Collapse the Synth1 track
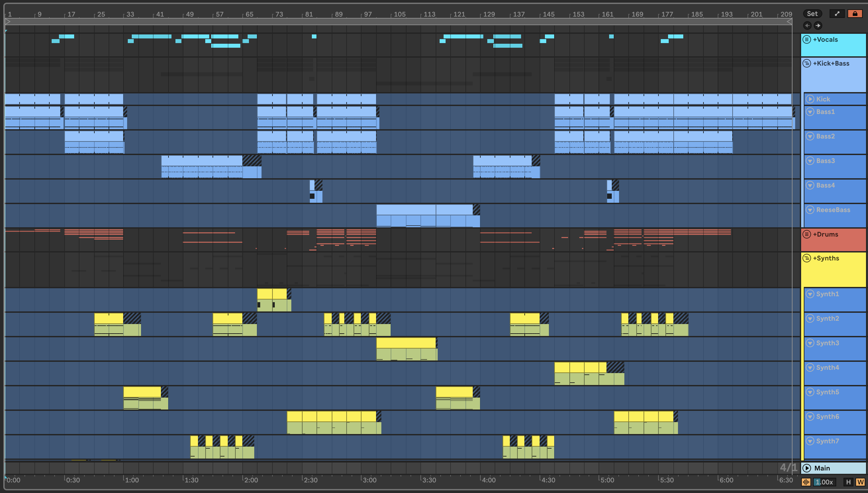Viewport: 868px width, 493px height. [810, 294]
